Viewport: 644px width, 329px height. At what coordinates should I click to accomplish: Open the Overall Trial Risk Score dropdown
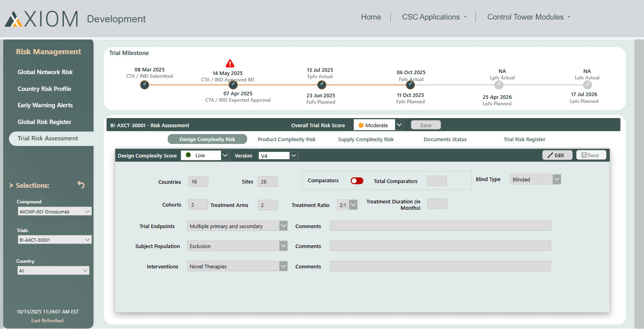tap(399, 125)
